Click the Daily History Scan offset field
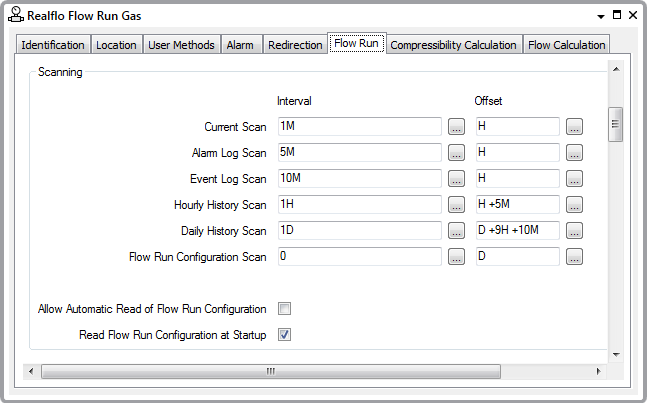The height and width of the screenshot is (403, 647). pyautogui.click(x=517, y=231)
